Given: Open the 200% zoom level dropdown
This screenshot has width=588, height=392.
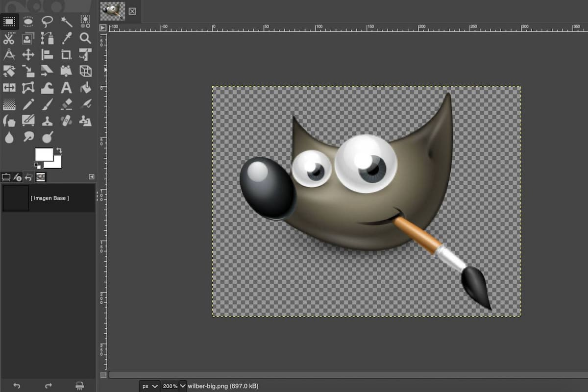Looking at the screenshot, I should (x=173, y=386).
